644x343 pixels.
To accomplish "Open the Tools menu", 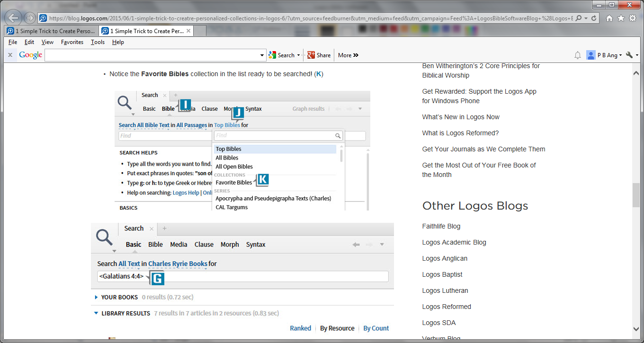I will pyautogui.click(x=98, y=42).
